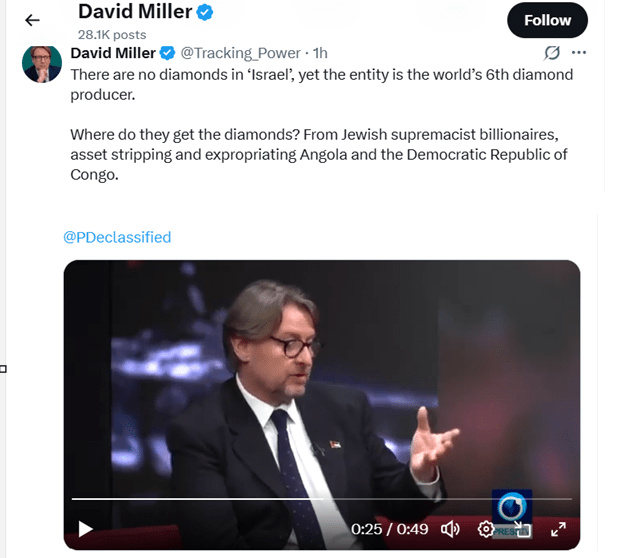The image size is (618, 558).
Task: Toggle picture-in-picture mode
Action: (x=522, y=529)
